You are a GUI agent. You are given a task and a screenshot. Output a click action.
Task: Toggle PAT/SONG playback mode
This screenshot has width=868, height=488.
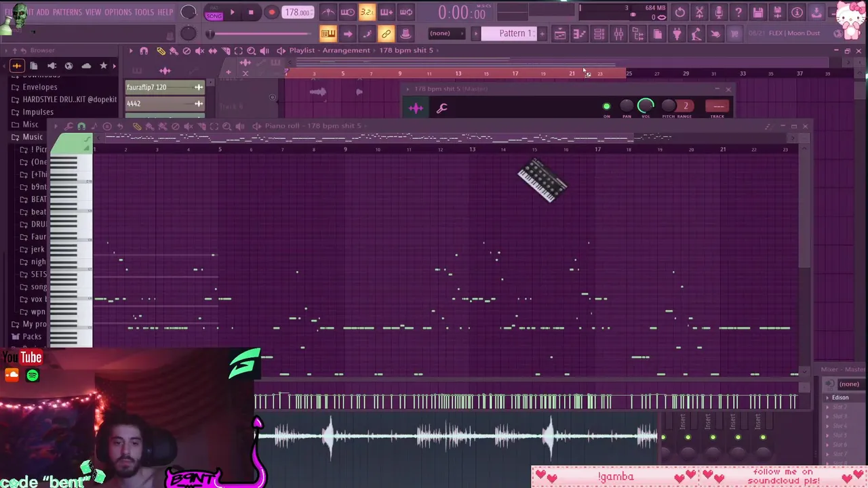click(x=214, y=12)
